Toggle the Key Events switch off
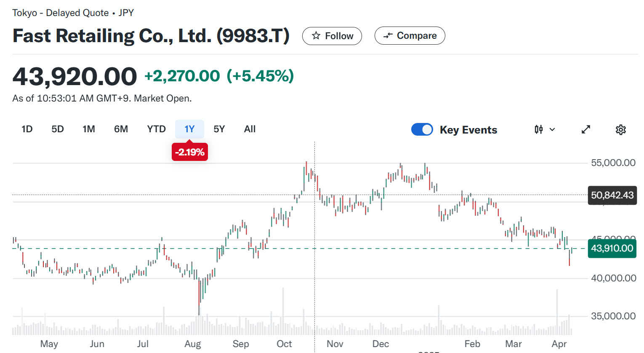Image resolution: width=644 pixels, height=353 pixels. coord(422,129)
